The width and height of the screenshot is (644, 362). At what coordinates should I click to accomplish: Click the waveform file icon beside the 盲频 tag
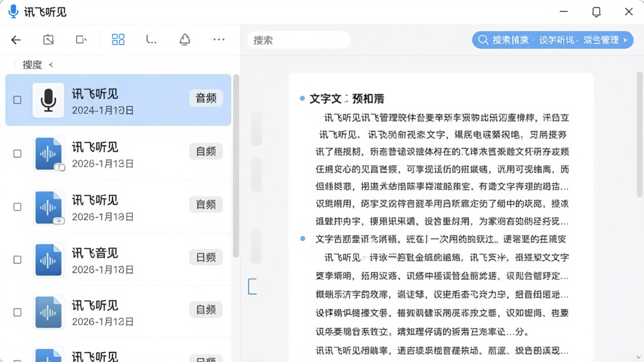coord(48,207)
